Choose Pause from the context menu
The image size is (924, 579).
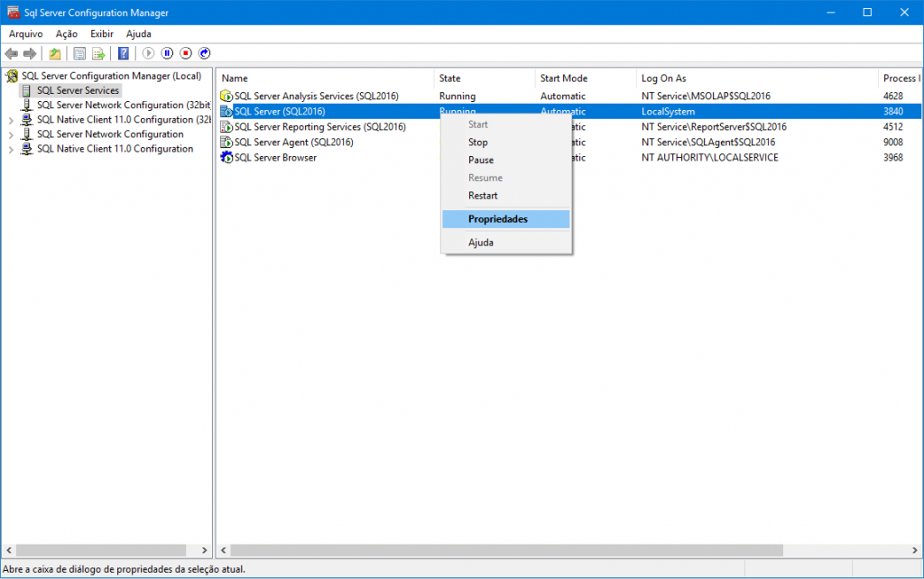[x=506, y=161]
